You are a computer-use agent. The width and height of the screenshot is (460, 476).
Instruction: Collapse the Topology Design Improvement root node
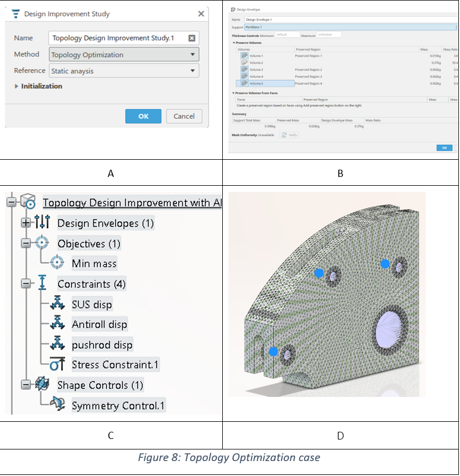pyautogui.click(x=12, y=202)
